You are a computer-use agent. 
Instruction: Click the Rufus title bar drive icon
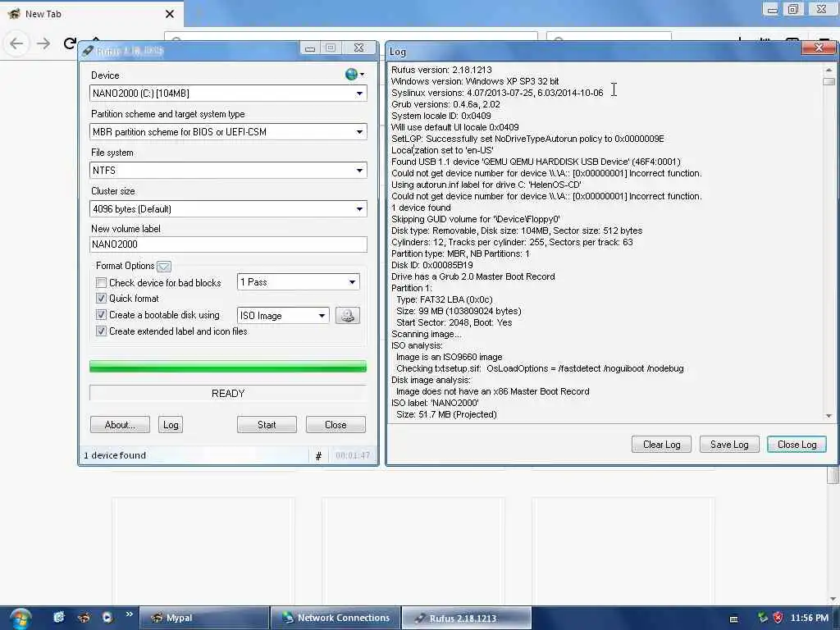[88, 50]
